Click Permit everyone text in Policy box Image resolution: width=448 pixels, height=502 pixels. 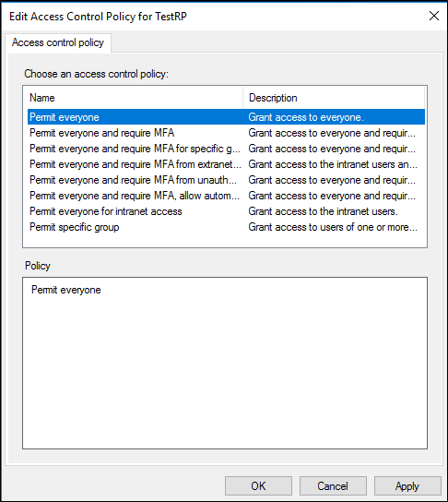(66, 290)
